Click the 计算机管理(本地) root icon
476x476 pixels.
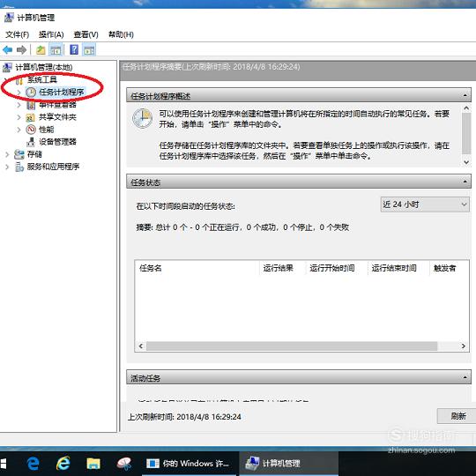pyautogui.click(x=8, y=67)
